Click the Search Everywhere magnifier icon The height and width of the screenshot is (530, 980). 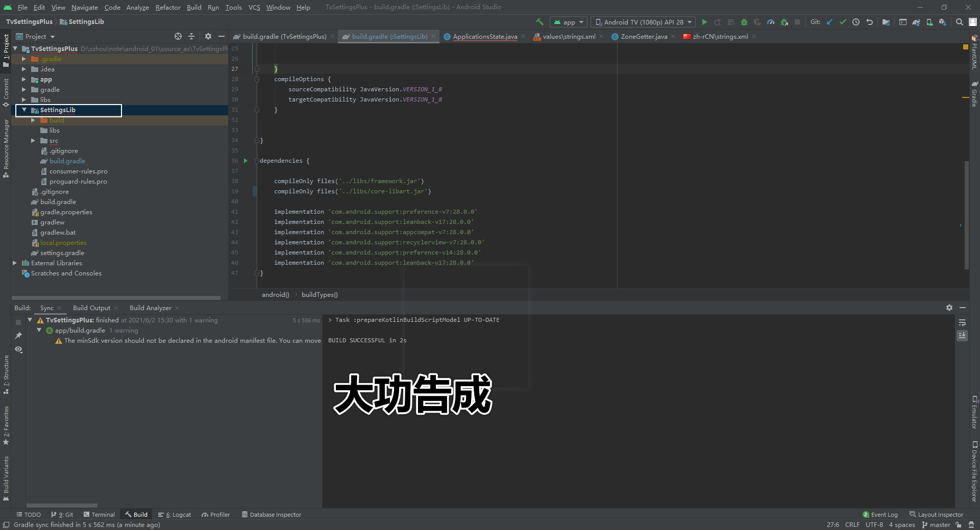pyautogui.click(x=960, y=22)
